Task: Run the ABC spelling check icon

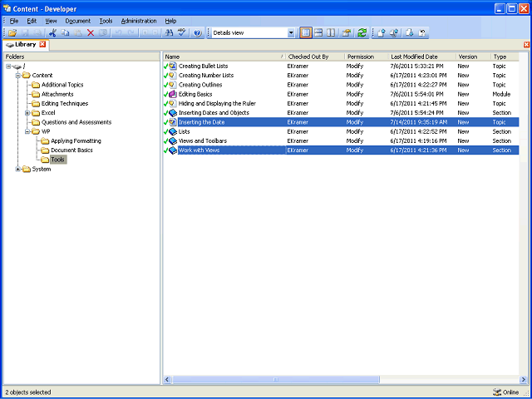Action: 182,33
